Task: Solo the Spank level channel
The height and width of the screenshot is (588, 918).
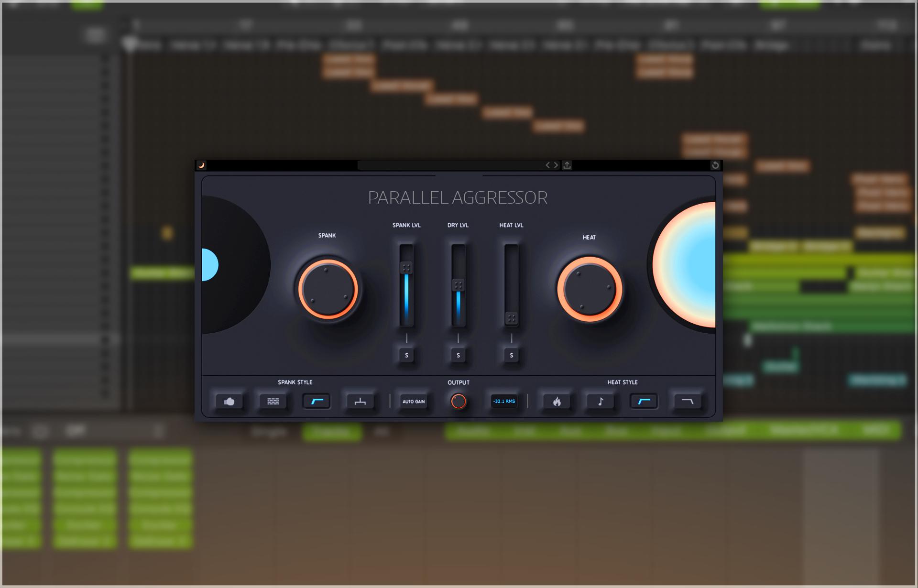Action: (x=407, y=355)
